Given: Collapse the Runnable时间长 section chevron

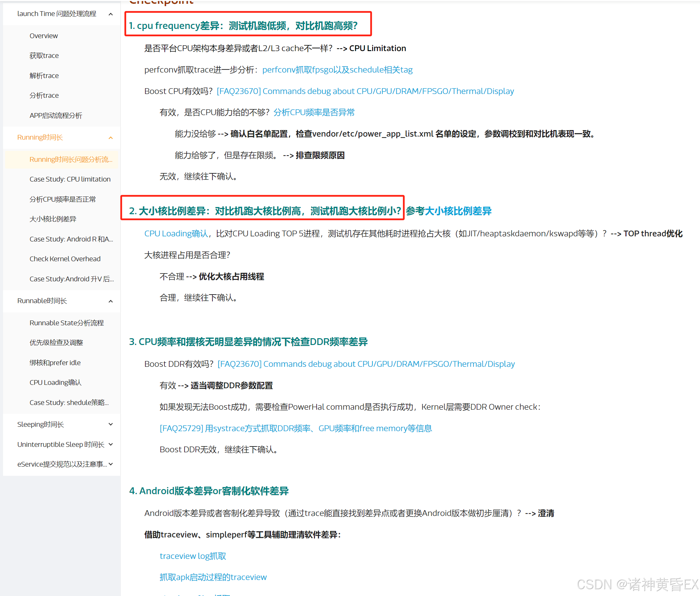Looking at the screenshot, I should click(111, 301).
